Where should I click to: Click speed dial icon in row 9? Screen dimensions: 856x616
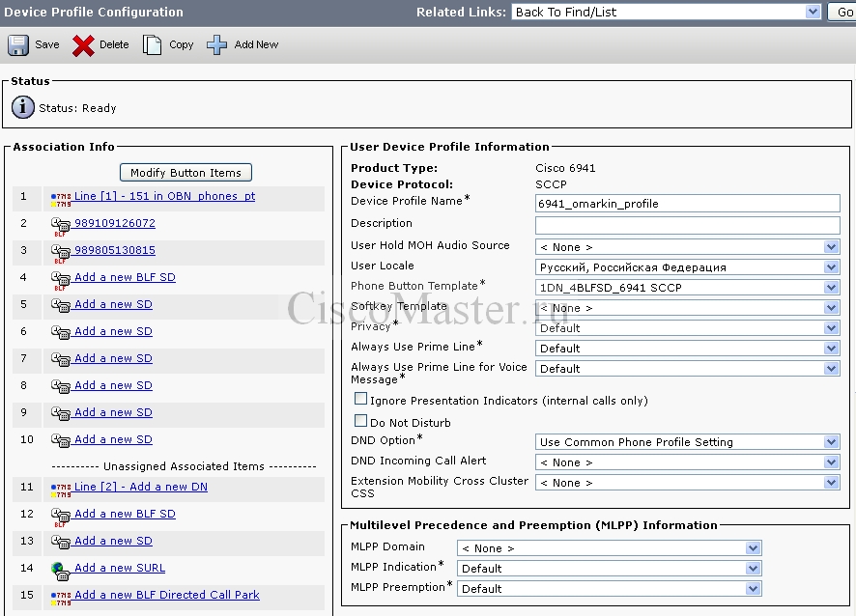point(61,413)
